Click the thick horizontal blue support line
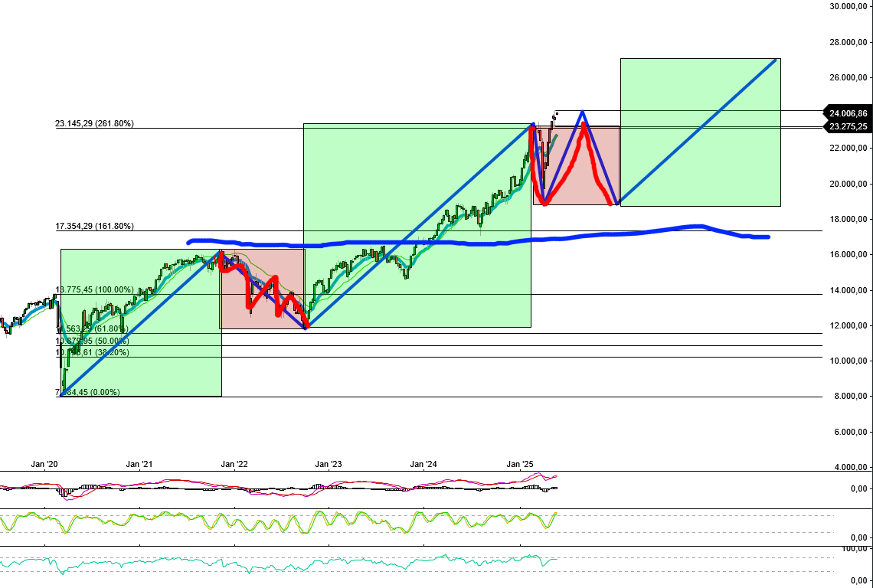 (459, 242)
